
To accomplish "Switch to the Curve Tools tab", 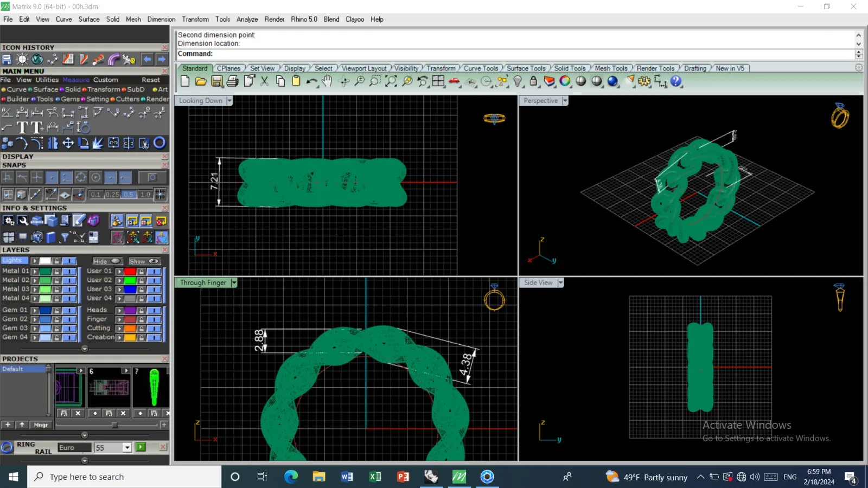I will click(481, 68).
